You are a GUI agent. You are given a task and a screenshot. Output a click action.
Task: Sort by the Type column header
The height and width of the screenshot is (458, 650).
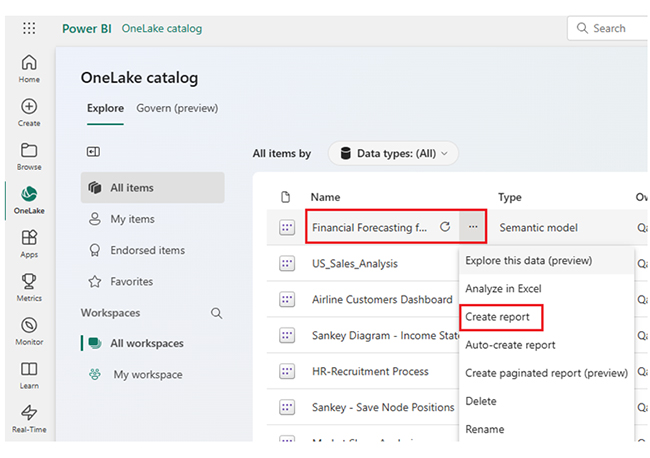pyautogui.click(x=509, y=197)
